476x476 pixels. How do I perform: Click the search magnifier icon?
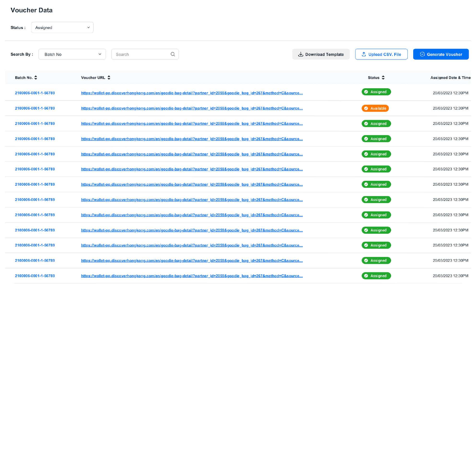(173, 54)
